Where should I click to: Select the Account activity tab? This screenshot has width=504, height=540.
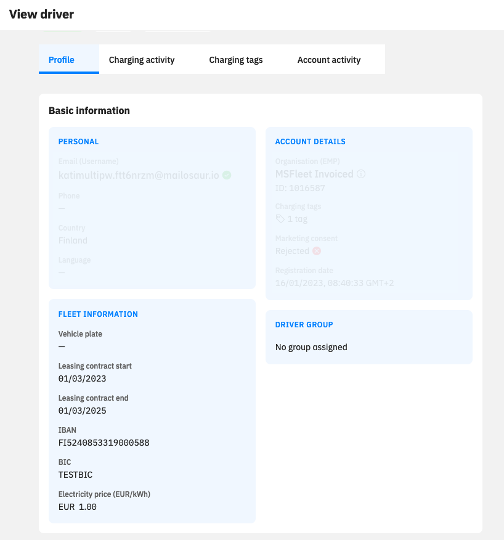click(329, 60)
